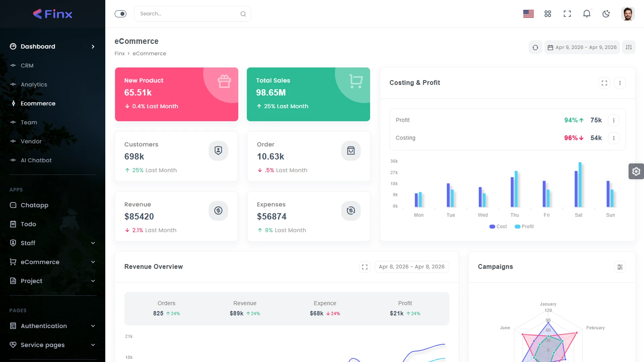The height and width of the screenshot is (362, 644).
Task: Click the Authentication icon in sidebar
Action: tap(13, 326)
